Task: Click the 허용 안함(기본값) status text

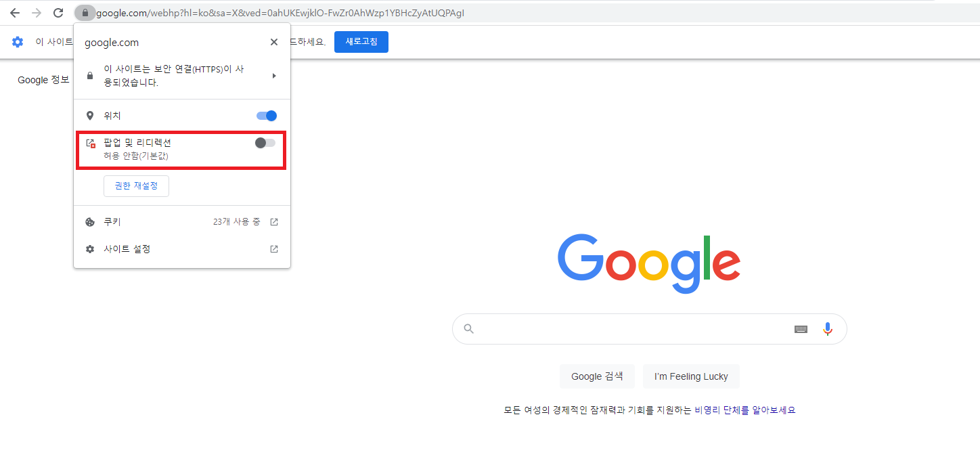Action: coord(136,156)
